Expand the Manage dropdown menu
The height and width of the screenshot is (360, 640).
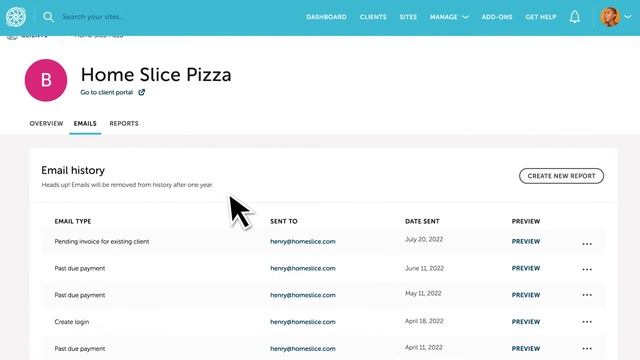(449, 17)
